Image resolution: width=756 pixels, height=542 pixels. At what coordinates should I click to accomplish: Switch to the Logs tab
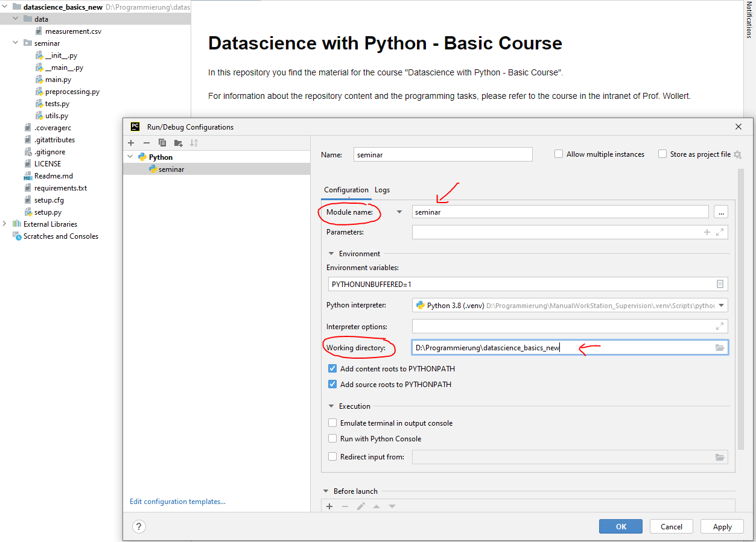(382, 189)
